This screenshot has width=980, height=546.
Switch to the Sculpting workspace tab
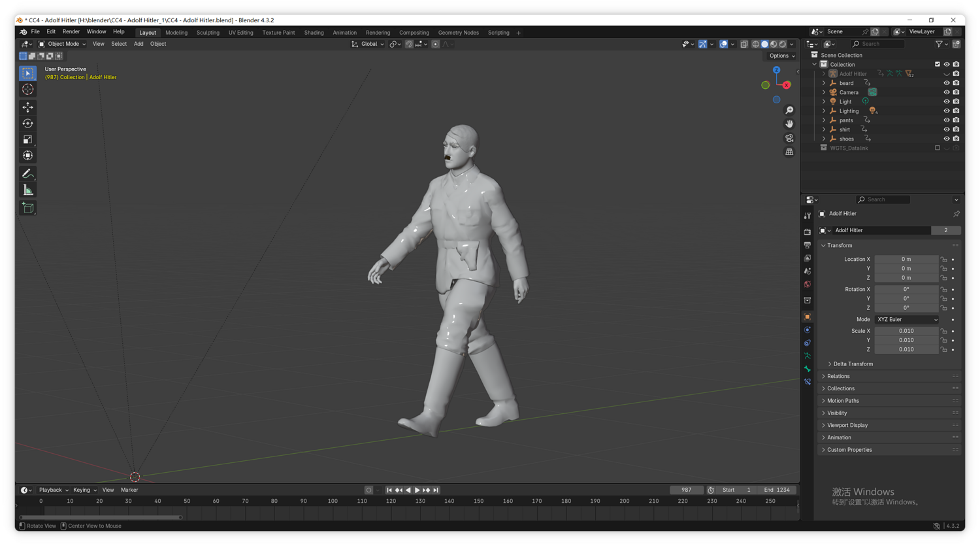coord(208,33)
